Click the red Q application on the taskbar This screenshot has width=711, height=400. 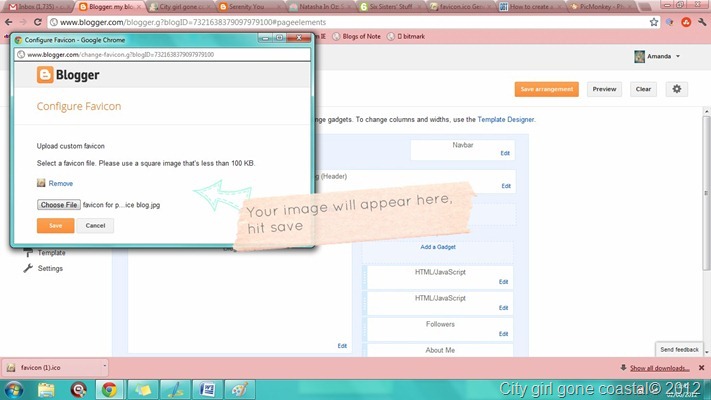(78, 390)
